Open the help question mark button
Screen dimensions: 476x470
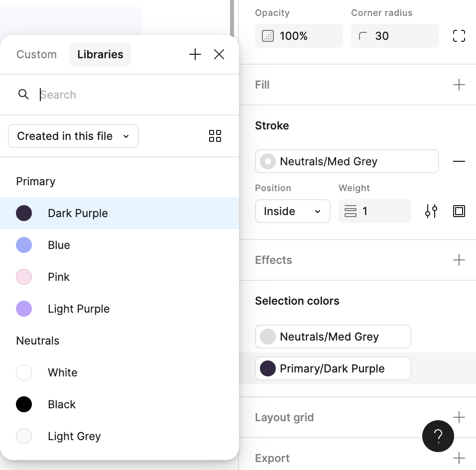[438, 436]
